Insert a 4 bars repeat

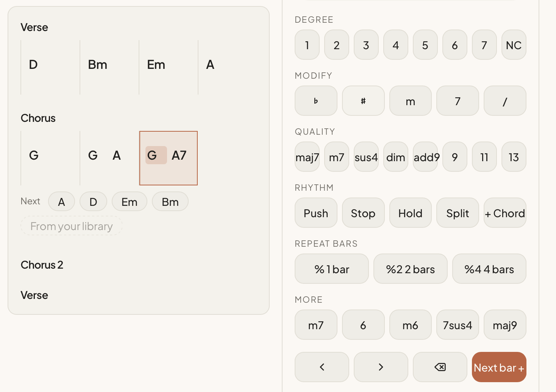tap(489, 269)
